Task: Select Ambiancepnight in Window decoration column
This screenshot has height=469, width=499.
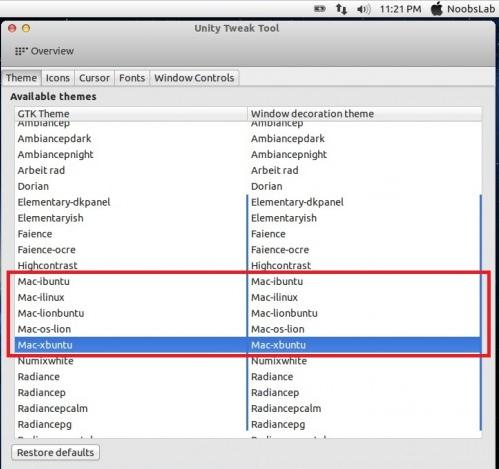Action: tap(364, 155)
